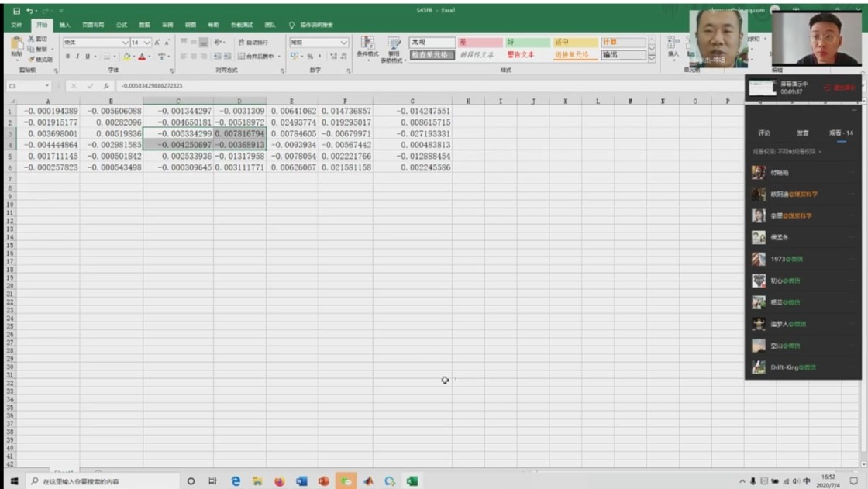
Task: Open the font size dropdown showing 14
Action: [146, 43]
